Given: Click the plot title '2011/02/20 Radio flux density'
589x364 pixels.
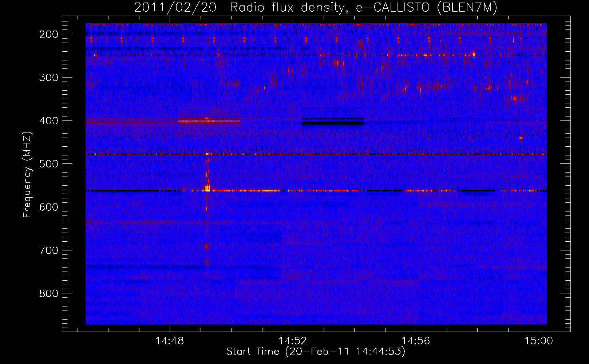Looking at the screenshot, I should 315,7.
